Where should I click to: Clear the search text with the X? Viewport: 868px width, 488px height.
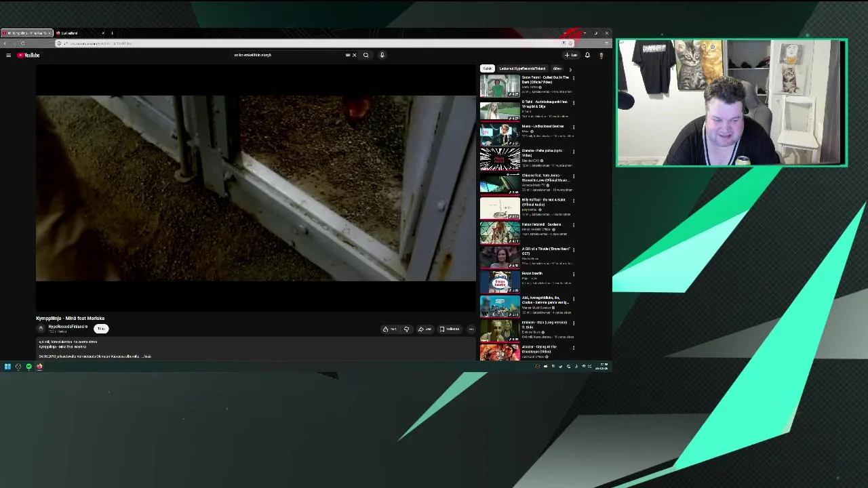click(354, 55)
